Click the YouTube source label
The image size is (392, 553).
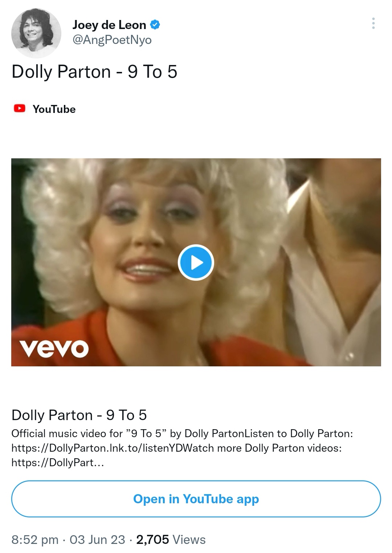pyautogui.click(x=54, y=109)
